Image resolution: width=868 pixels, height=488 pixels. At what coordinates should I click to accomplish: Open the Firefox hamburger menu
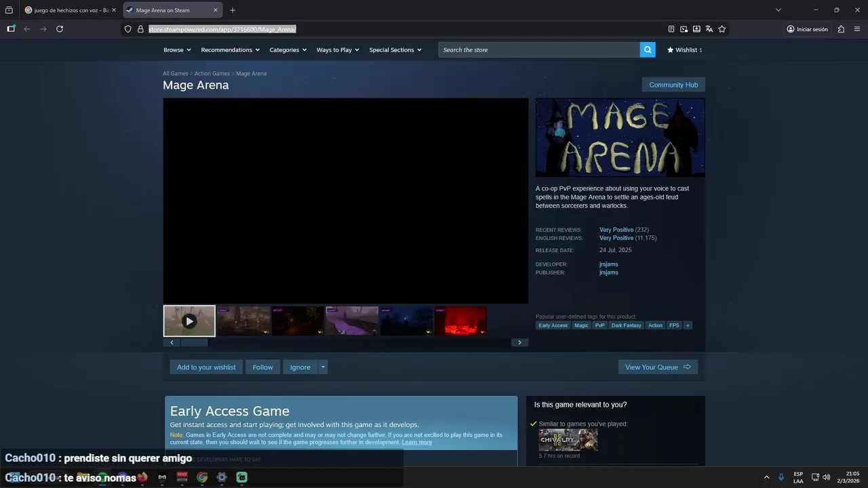click(857, 29)
